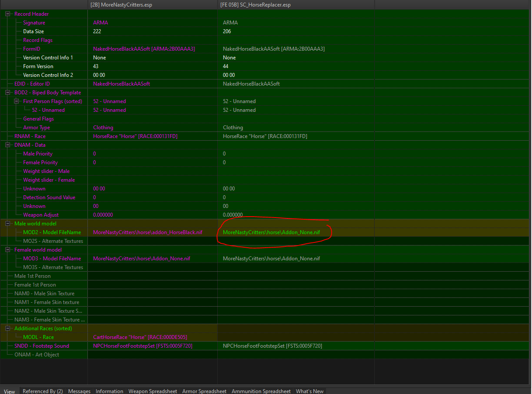The height and width of the screenshot is (394, 532).
Task: Open the Referenced By (2) tab
Action: click(43, 391)
